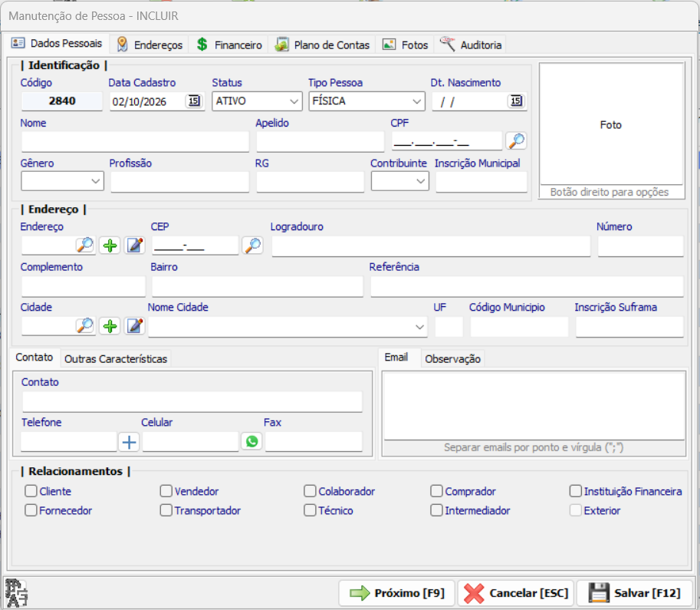Search Cidade with magnifier icon

tap(85, 325)
